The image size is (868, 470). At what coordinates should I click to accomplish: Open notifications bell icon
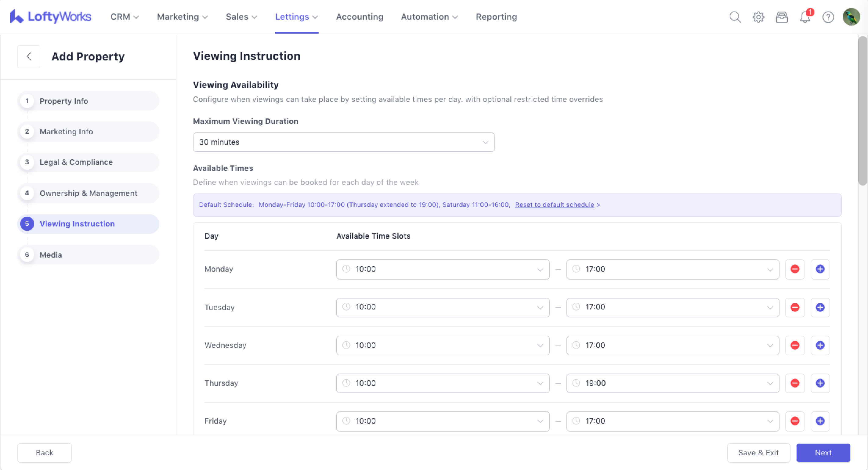tap(805, 17)
